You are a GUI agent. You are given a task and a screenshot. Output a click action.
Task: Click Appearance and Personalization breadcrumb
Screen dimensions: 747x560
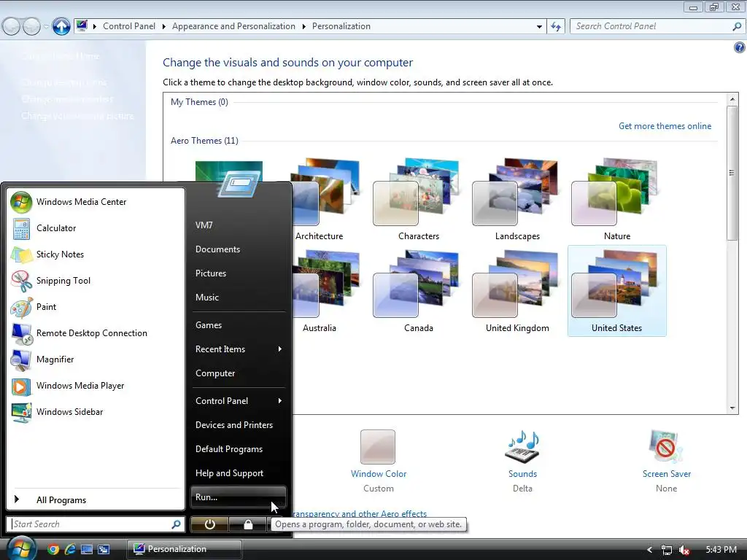[233, 26]
